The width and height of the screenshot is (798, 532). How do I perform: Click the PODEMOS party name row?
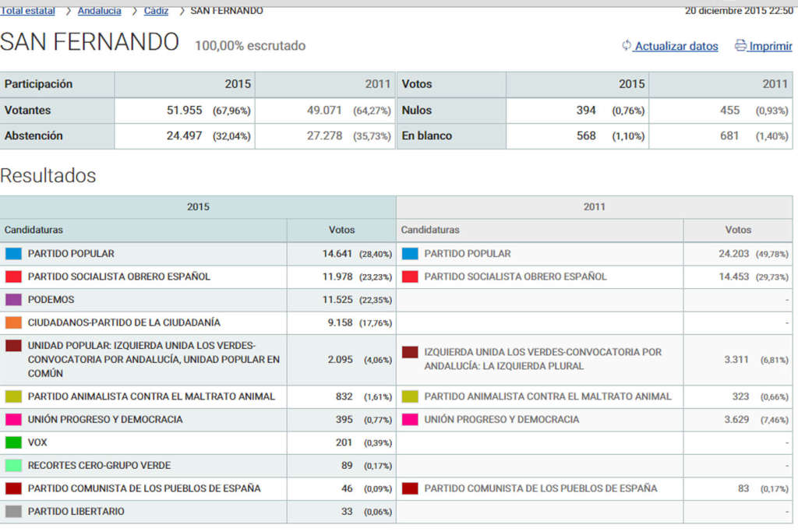(51, 300)
